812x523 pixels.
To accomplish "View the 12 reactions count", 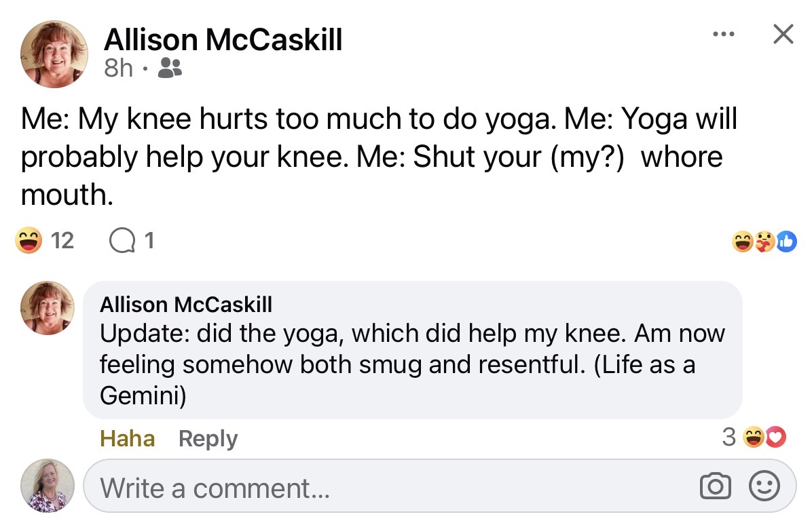I will (62, 240).
